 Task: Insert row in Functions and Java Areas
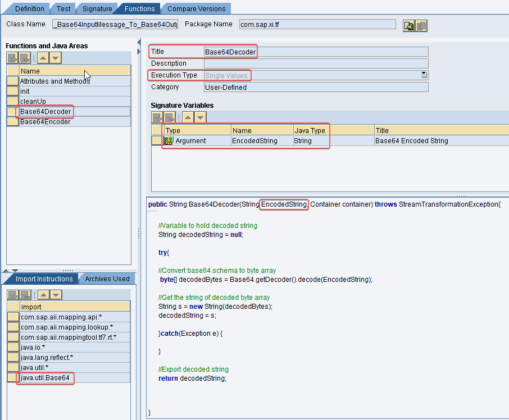(12, 58)
